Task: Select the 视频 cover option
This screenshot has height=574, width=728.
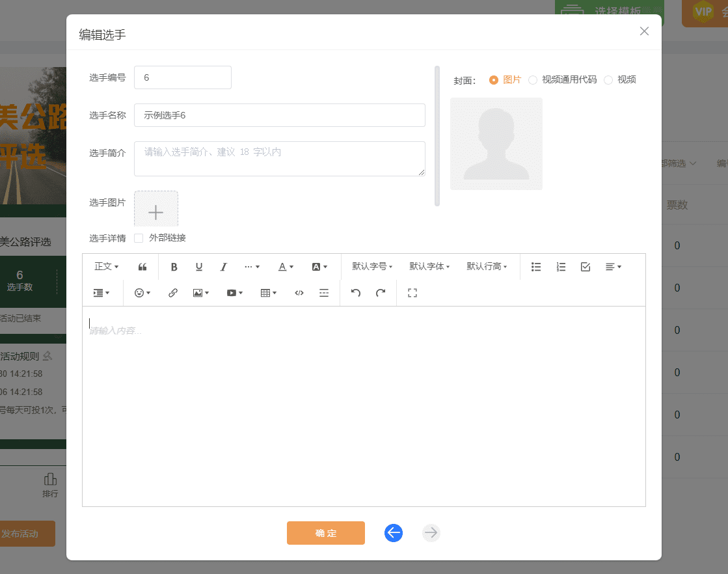Action: coord(608,79)
